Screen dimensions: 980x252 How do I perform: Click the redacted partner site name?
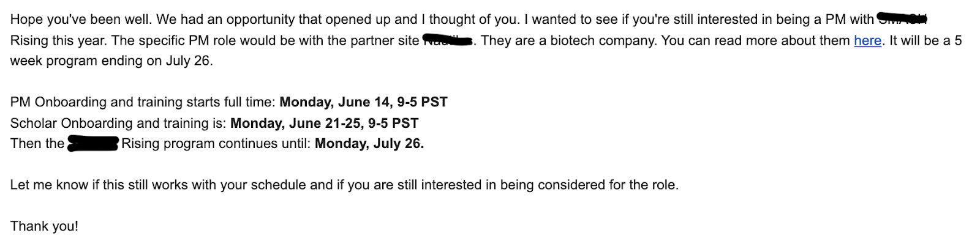pyautogui.click(x=448, y=41)
